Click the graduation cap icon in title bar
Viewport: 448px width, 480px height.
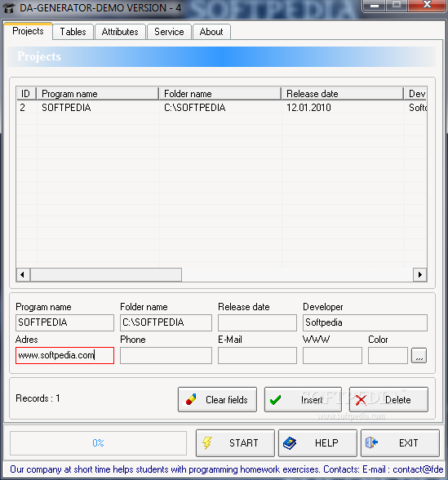click(x=9, y=7)
